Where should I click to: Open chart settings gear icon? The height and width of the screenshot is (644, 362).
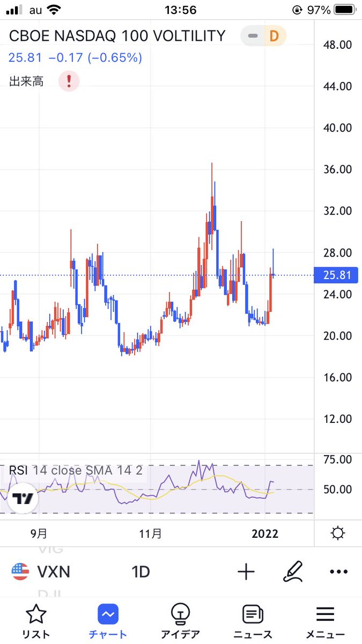338,533
